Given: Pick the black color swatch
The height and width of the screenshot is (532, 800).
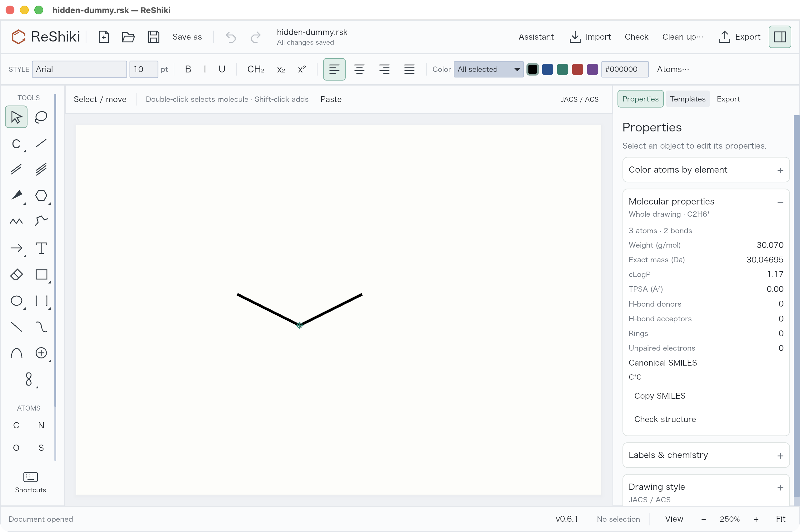Looking at the screenshot, I should (x=532, y=69).
